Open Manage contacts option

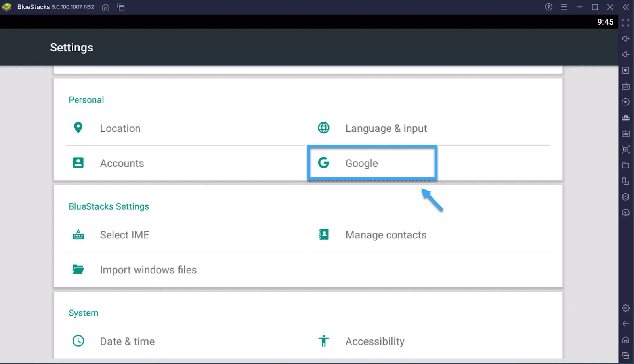pyautogui.click(x=431, y=235)
